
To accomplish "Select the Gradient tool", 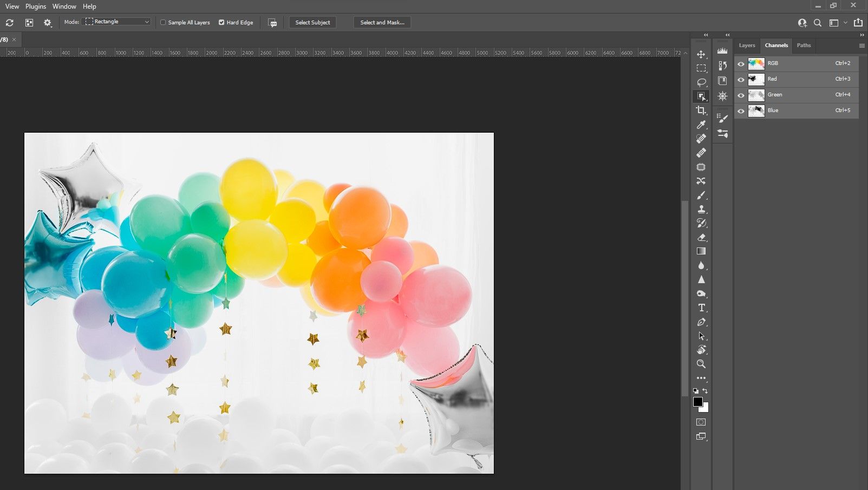I will pyautogui.click(x=701, y=251).
